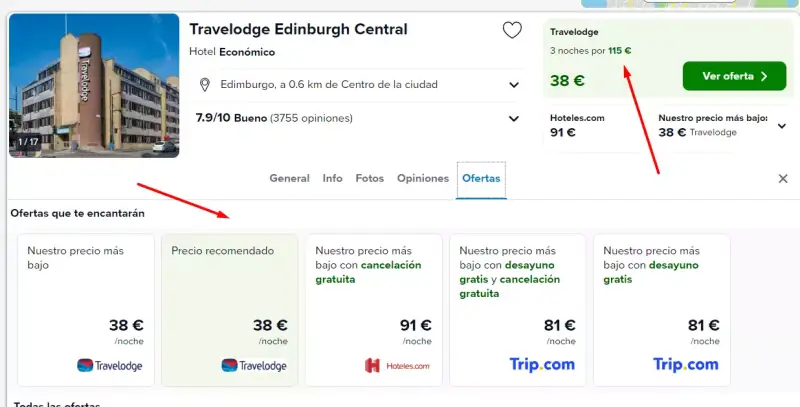The height and width of the screenshot is (407, 800).
Task: Click the Ver oferta button
Action: [734, 76]
